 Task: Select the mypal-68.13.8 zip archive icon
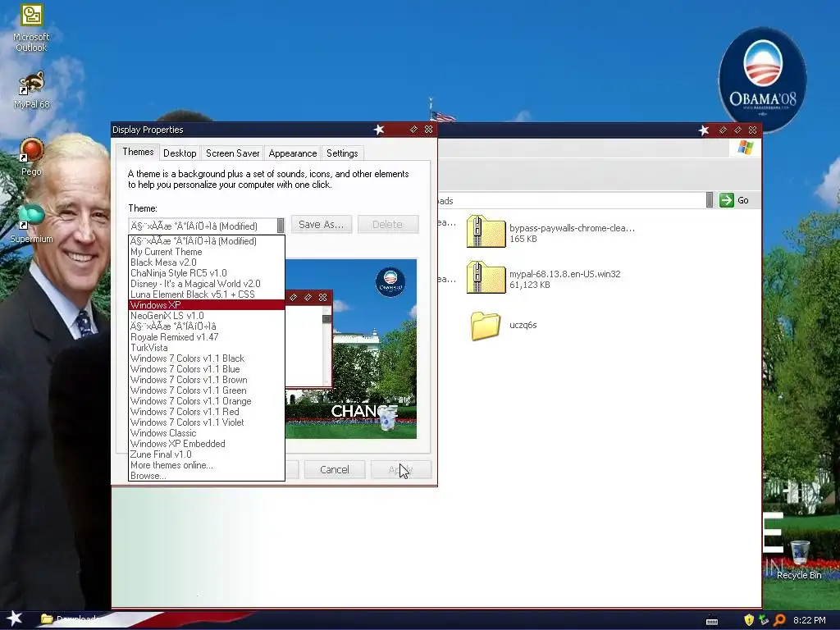point(486,277)
